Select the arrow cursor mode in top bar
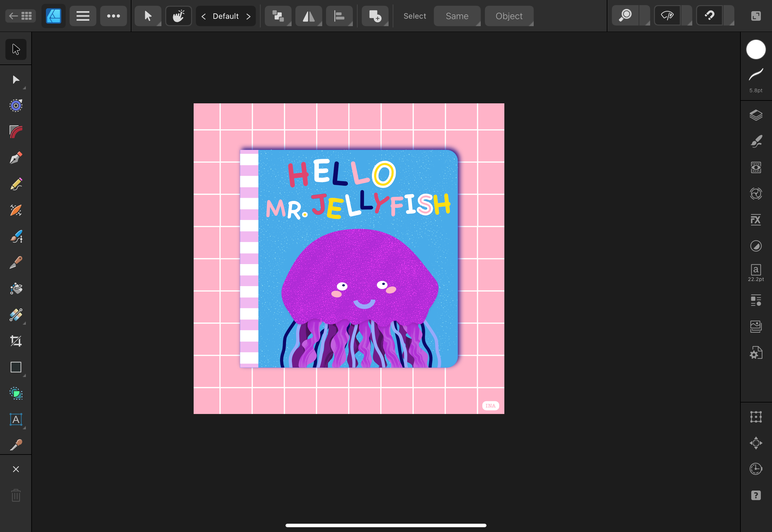Screen dimensions: 772x532 tap(148, 16)
